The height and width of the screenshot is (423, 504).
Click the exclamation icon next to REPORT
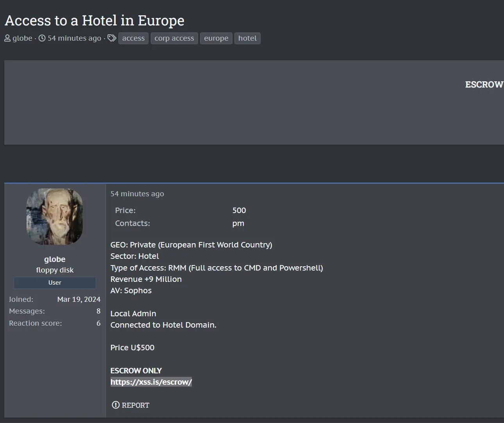(x=116, y=405)
